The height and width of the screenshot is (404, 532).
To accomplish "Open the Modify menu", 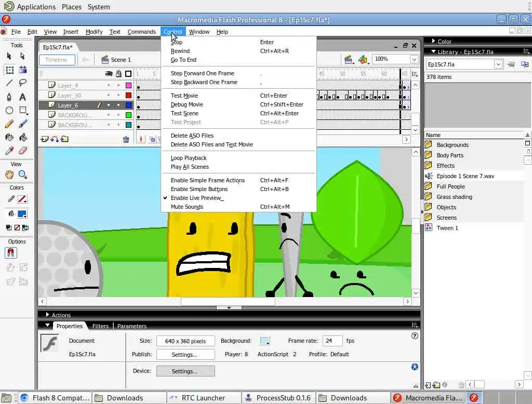I will [x=94, y=32].
